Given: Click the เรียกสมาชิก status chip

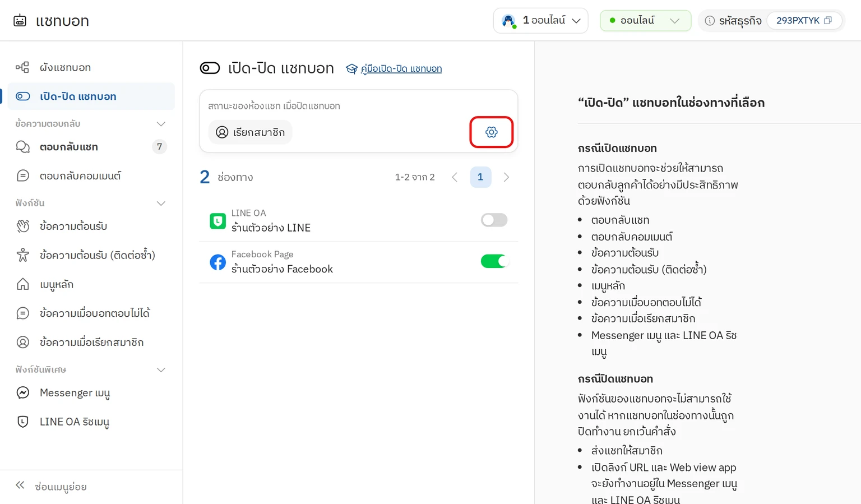Looking at the screenshot, I should [250, 132].
